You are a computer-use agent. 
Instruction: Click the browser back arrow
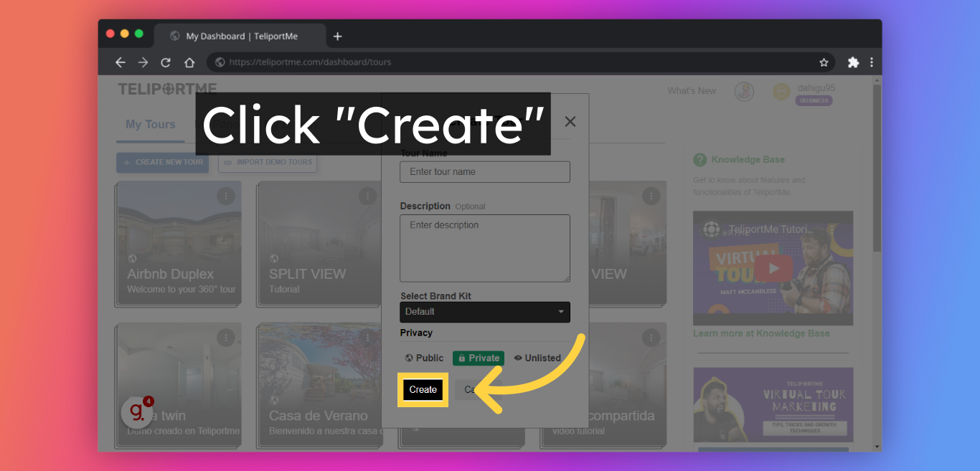120,62
